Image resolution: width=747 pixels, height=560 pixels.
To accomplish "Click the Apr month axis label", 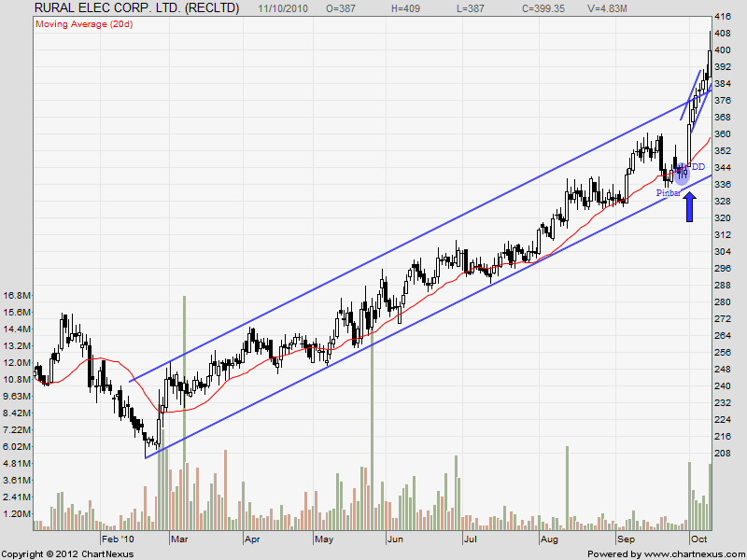I will point(252,539).
